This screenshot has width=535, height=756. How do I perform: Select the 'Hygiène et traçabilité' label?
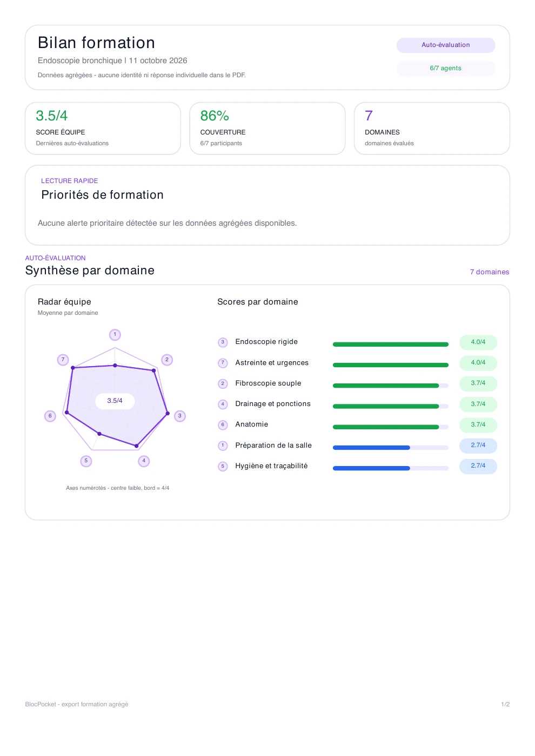(x=271, y=466)
